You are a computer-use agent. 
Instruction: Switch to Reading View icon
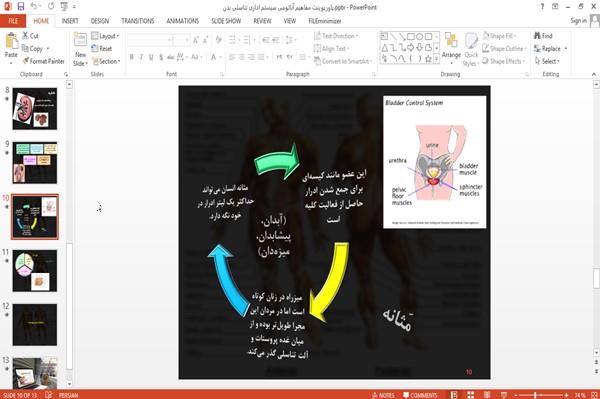click(487, 395)
